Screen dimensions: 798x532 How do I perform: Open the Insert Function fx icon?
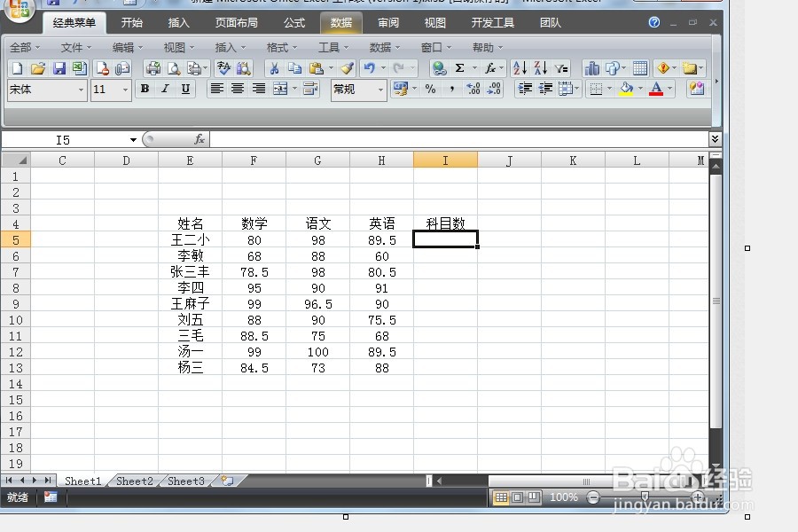[x=489, y=68]
